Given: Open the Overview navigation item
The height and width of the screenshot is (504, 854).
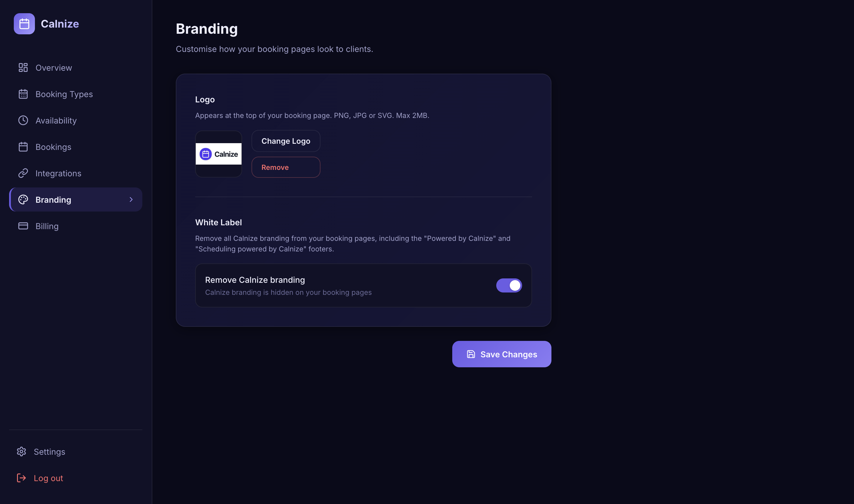Looking at the screenshot, I should pos(53,67).
